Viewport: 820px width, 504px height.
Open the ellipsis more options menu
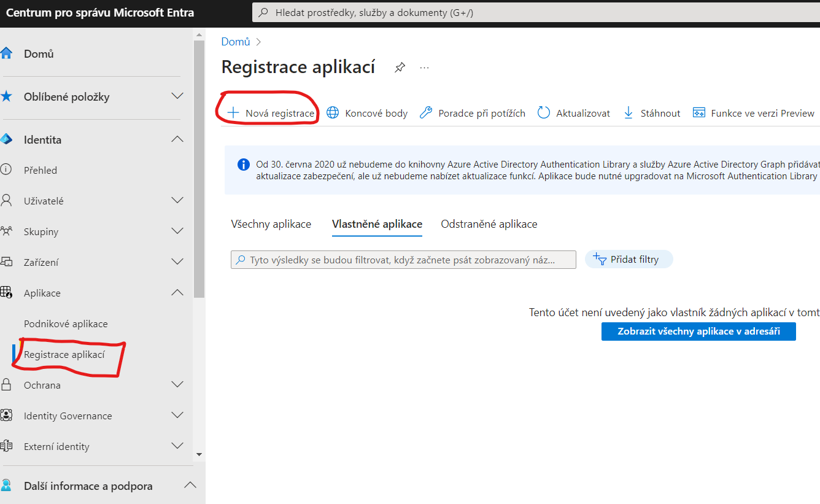[424, 68]
